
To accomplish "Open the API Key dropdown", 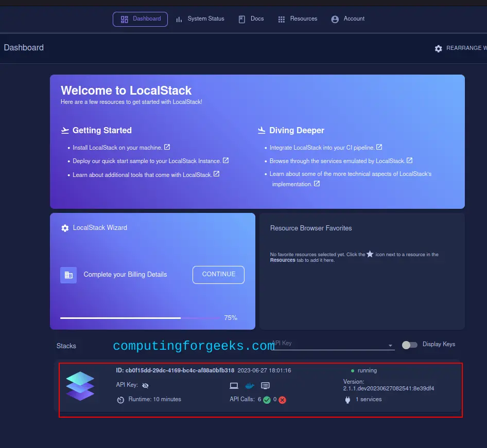I will coord(333,344).
